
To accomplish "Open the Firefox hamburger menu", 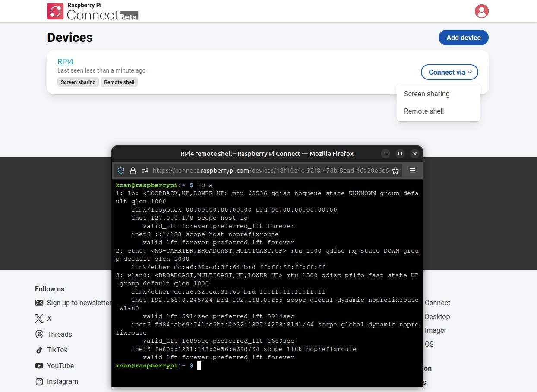I will pyautogui.click(x=412, y=171).
